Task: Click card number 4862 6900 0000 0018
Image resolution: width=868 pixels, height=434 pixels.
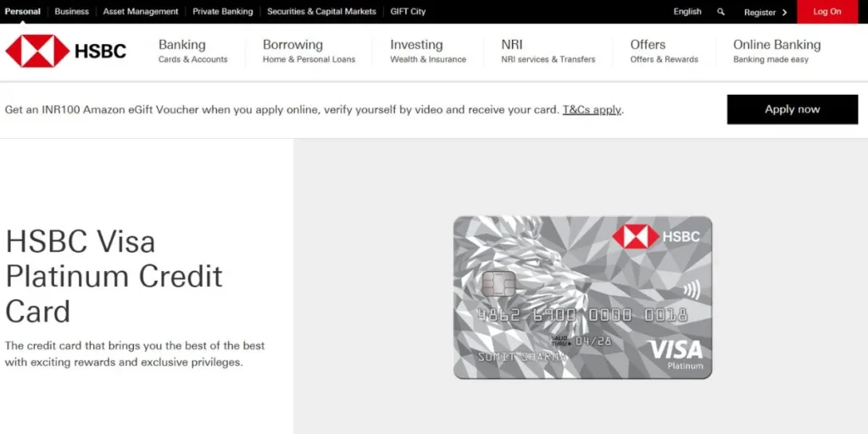Action: click(x=582, y=315)
